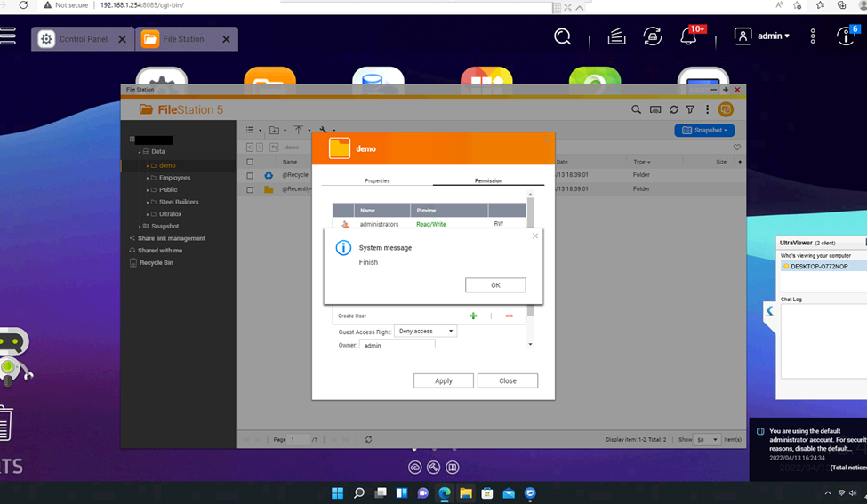Open the view mode list dropdown

pos(253,130)
